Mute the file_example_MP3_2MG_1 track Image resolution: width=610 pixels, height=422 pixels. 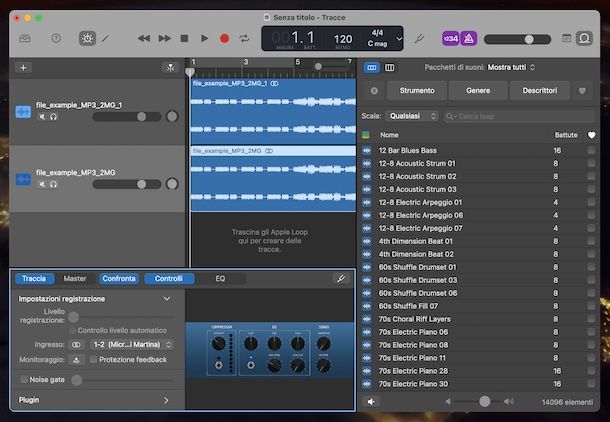point(42,117)
